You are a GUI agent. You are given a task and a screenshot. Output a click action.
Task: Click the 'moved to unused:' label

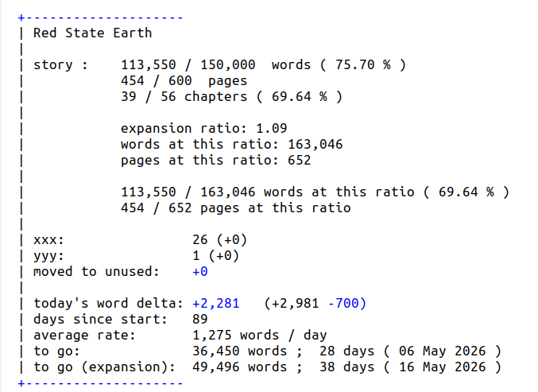pos(96,271)
